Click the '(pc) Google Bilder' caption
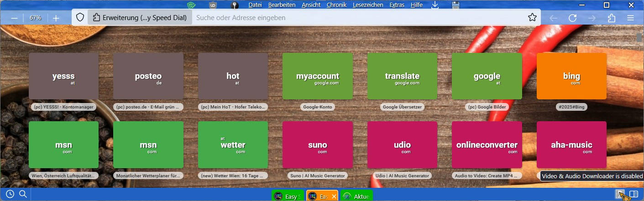Screen dimensions: 644x201 pyautogui.click(x=487, y=107)
